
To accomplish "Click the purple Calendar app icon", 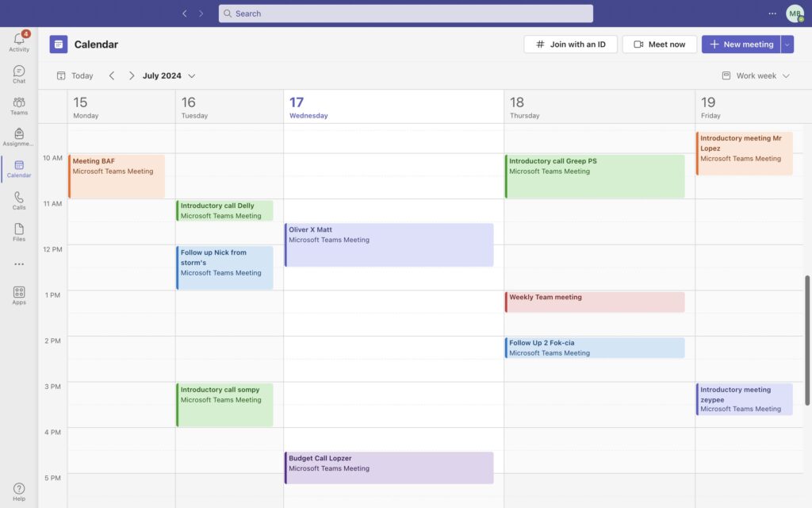I will (x=59, y=44).
